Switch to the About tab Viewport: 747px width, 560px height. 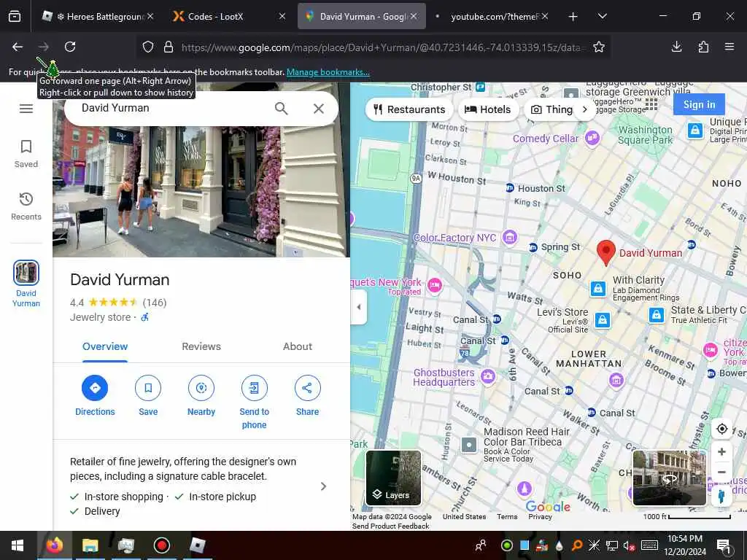point(298,346)
